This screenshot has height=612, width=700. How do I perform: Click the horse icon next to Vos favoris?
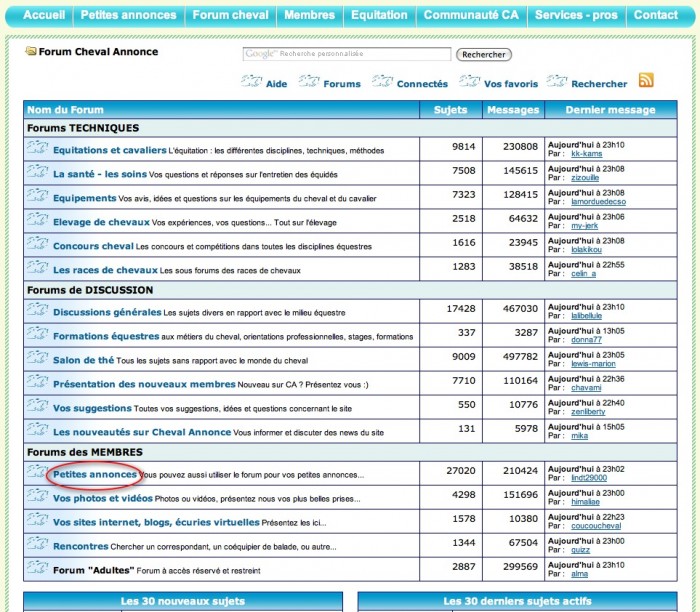470,81
